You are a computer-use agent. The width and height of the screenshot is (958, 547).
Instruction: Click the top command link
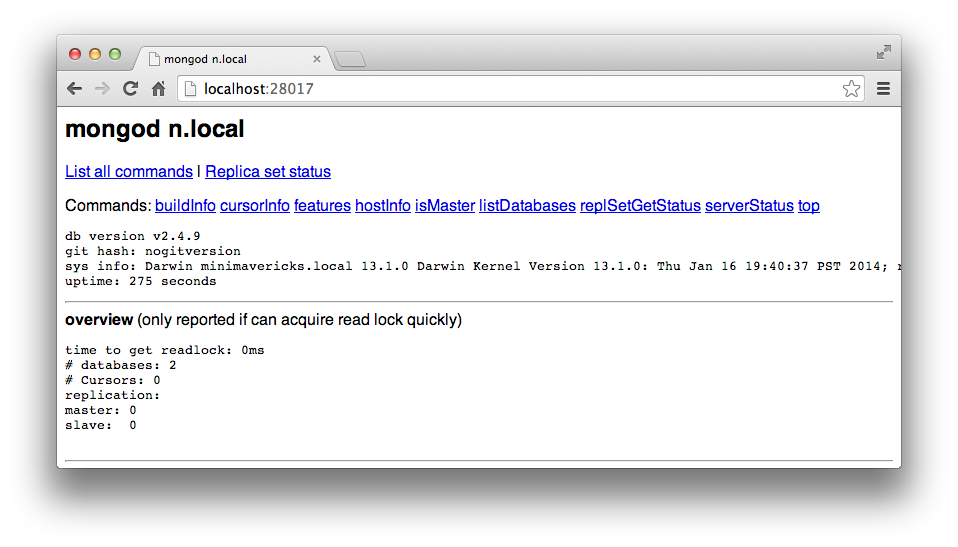click(809, 206)
